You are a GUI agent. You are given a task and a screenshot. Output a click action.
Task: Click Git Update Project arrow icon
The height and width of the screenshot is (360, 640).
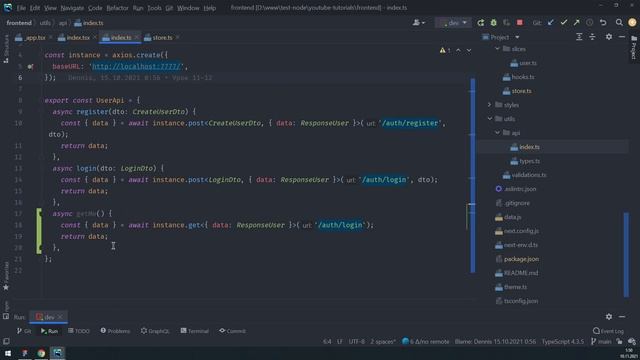(551, 23)
